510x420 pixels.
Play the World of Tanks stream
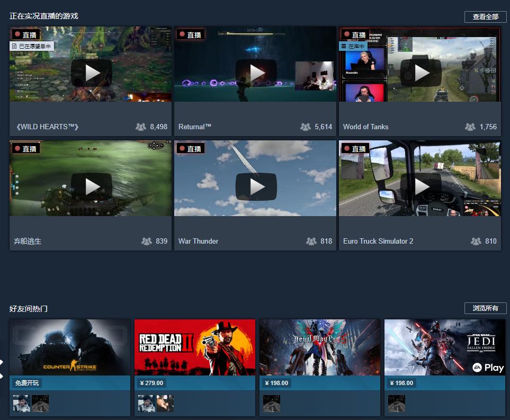[421, 73]
